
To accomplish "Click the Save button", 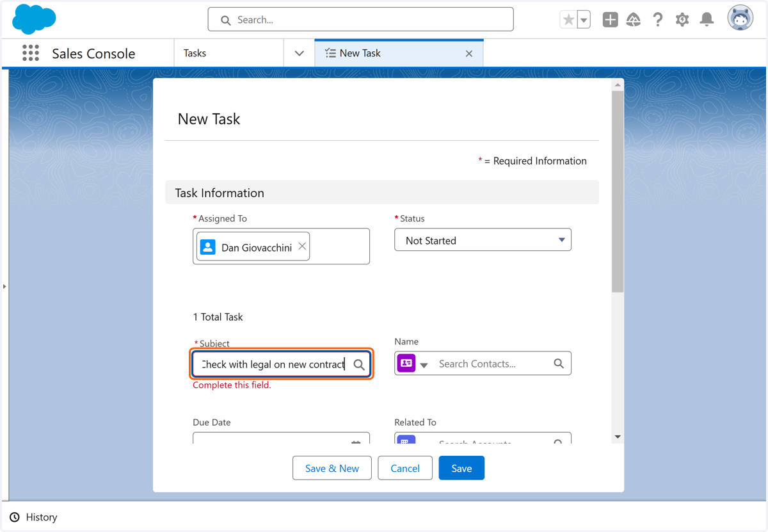I will point(461,468).
